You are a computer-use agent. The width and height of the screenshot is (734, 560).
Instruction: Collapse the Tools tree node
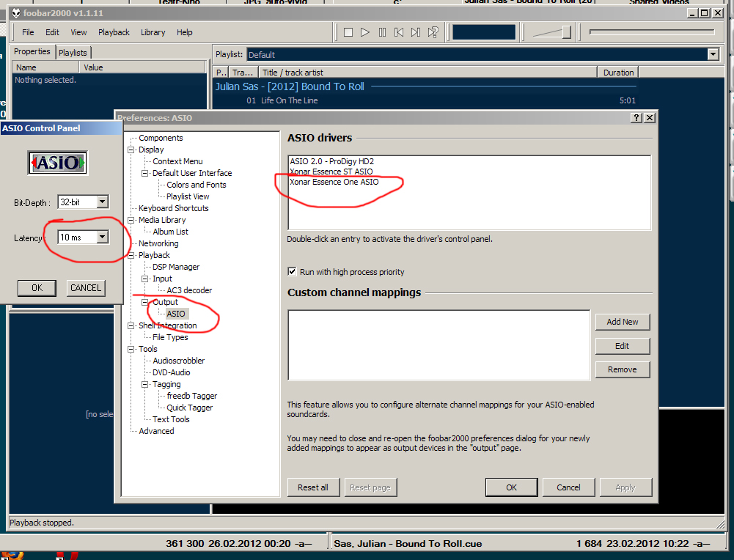click(x=131, y=349)
